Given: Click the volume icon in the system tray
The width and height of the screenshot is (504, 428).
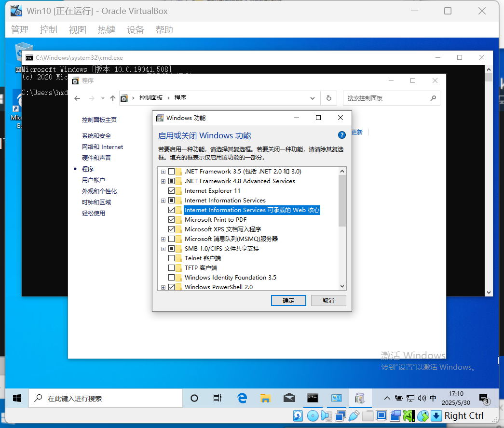Looking at the screenshot, I should coord(422,398).
